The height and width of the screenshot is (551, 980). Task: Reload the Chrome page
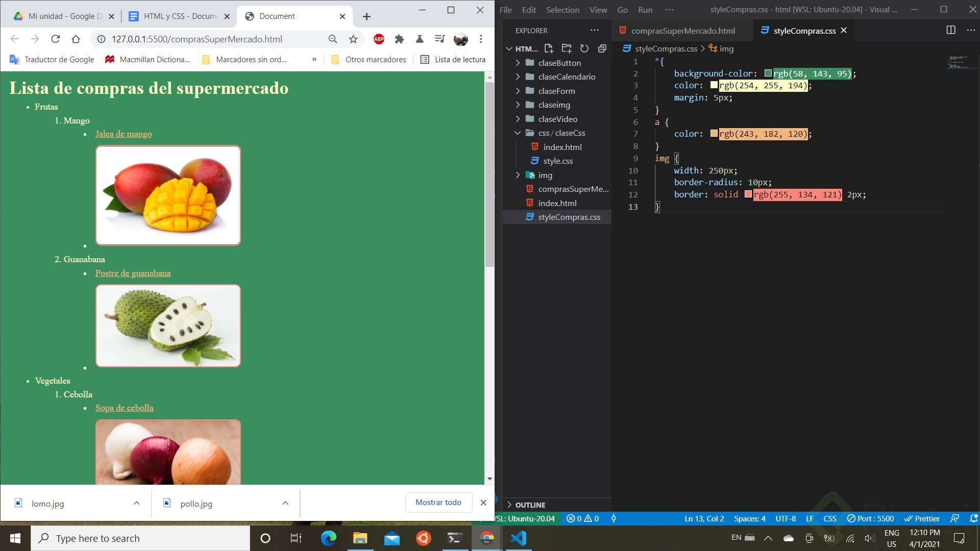point(56,39)
